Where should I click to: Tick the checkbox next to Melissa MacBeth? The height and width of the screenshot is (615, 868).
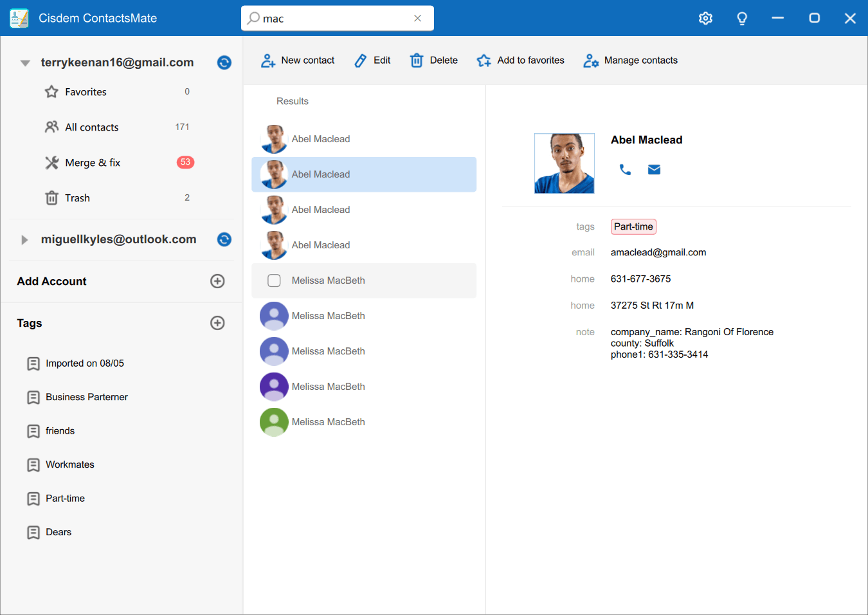click(x=274, y=280)
